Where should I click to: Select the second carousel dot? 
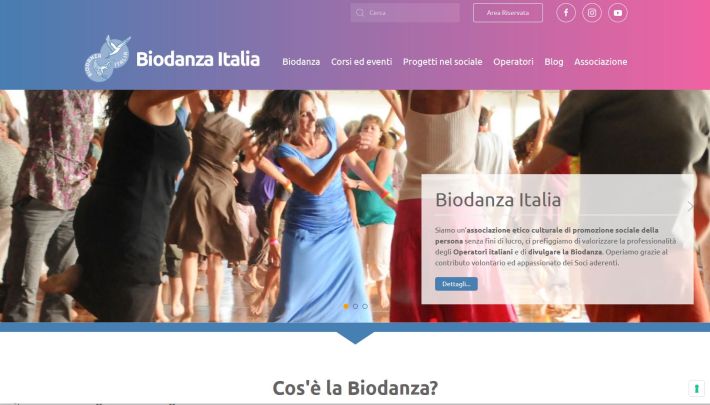tap(355, 306)
